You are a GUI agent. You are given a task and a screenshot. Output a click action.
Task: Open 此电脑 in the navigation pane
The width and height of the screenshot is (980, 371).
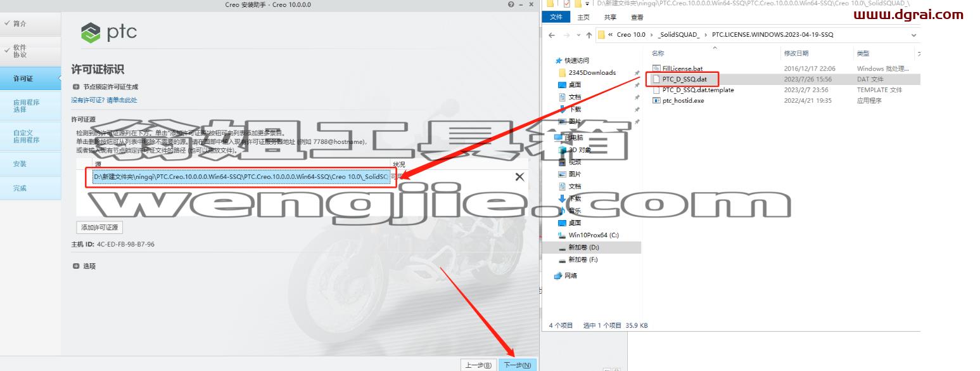tap(575, 137)
